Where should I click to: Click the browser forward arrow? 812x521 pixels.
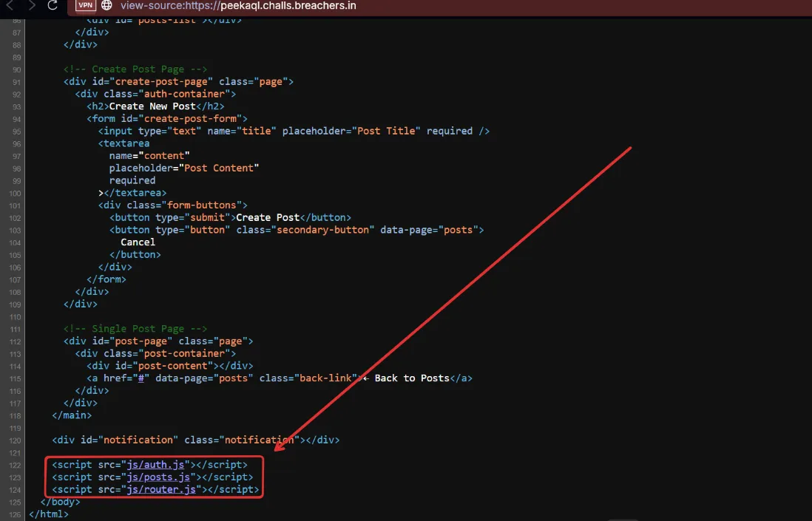(30, 6)
